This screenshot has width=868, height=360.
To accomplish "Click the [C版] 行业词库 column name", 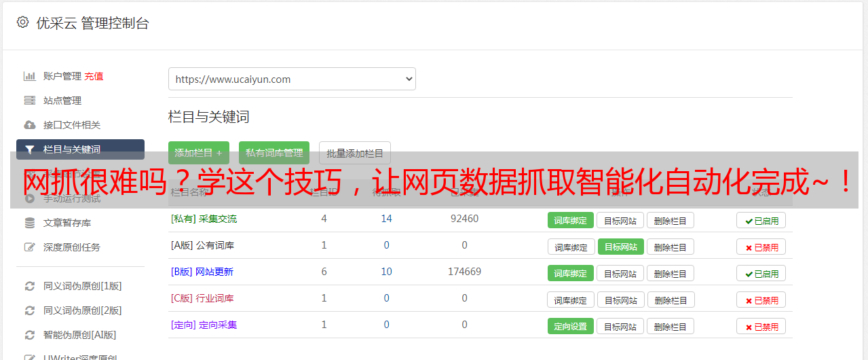I will [202, 298].
